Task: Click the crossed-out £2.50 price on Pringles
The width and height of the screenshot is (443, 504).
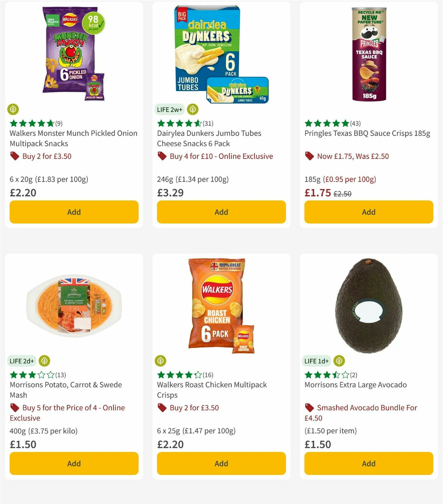Action: (x=343, y=193)
